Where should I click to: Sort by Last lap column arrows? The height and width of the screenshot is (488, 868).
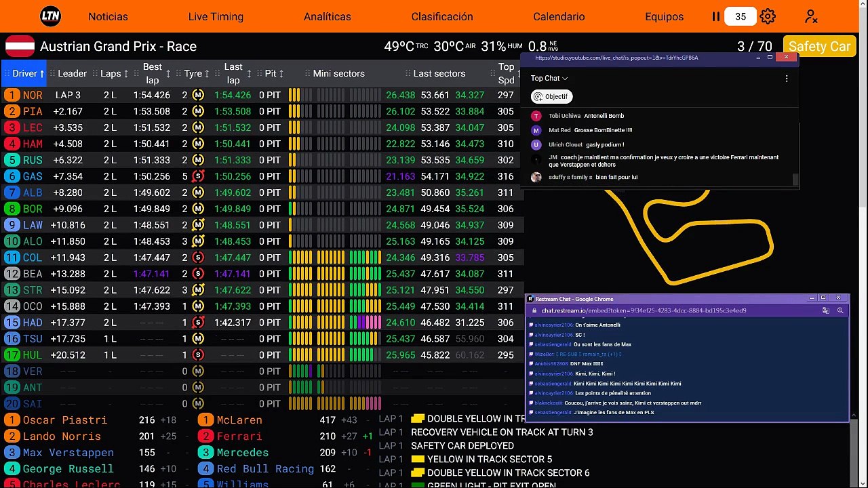(x=249, y=73)
